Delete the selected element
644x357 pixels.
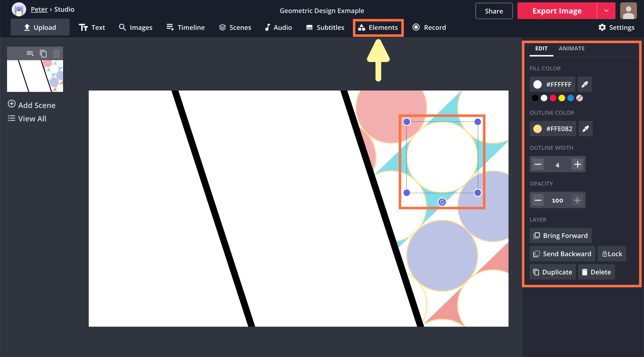click(x=596, y=272)
